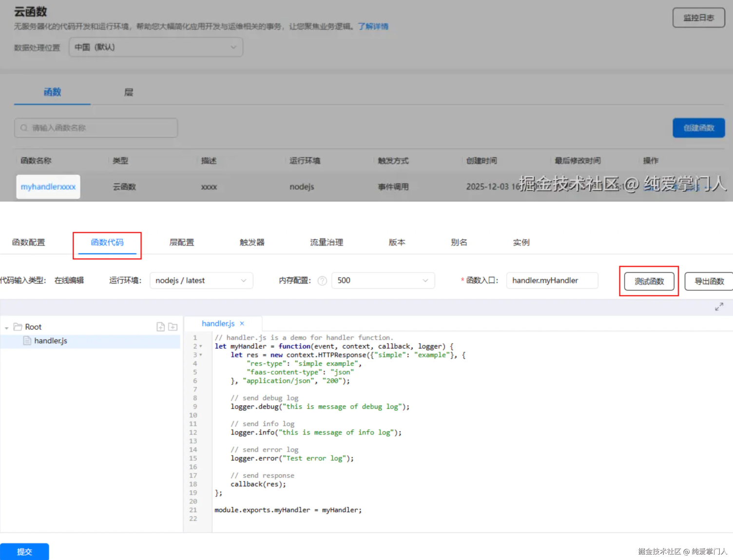Click the 事件调用 cell in function row
733x560 pixels.
pyautogui.click(x=393, y=187)
